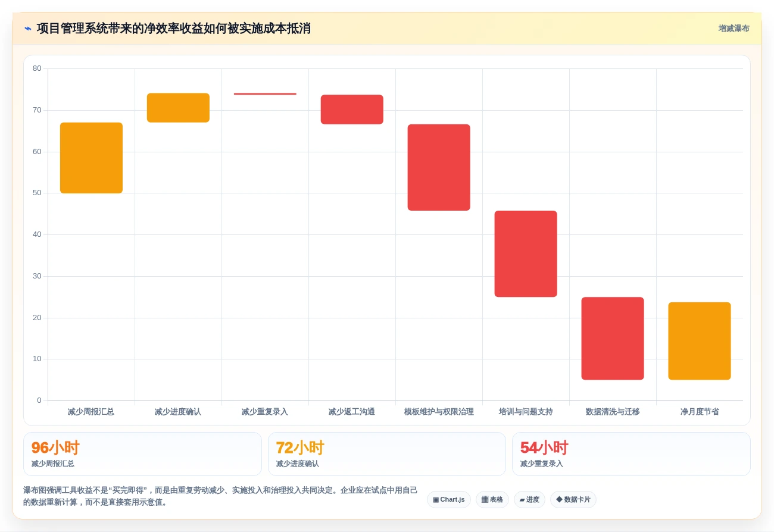This screenshot has height=532, width=774.
Task: Click y-axis tick value 20
Action: [37, 318]
